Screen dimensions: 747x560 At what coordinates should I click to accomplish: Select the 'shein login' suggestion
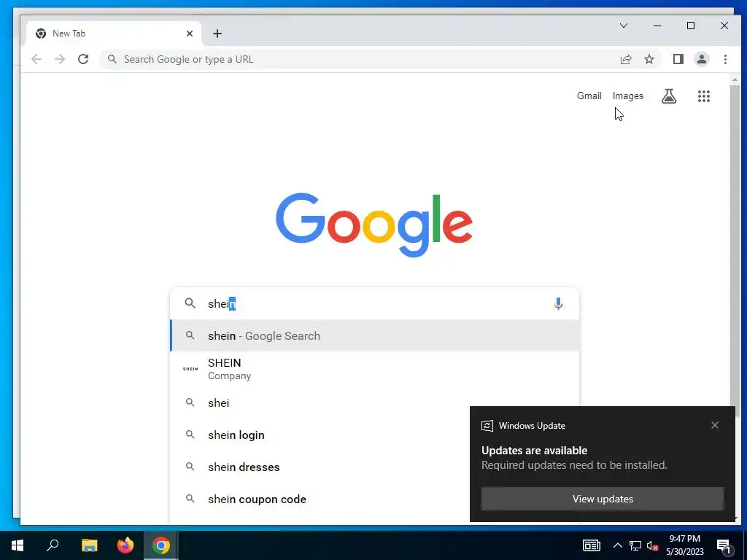click(x=320, y=435)
